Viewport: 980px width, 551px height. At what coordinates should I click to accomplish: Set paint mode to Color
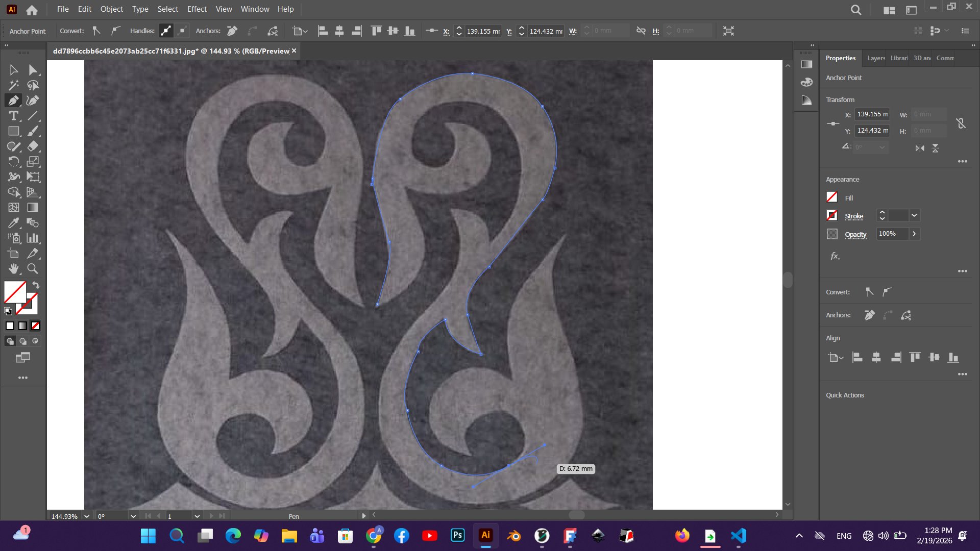click(10, 326)
